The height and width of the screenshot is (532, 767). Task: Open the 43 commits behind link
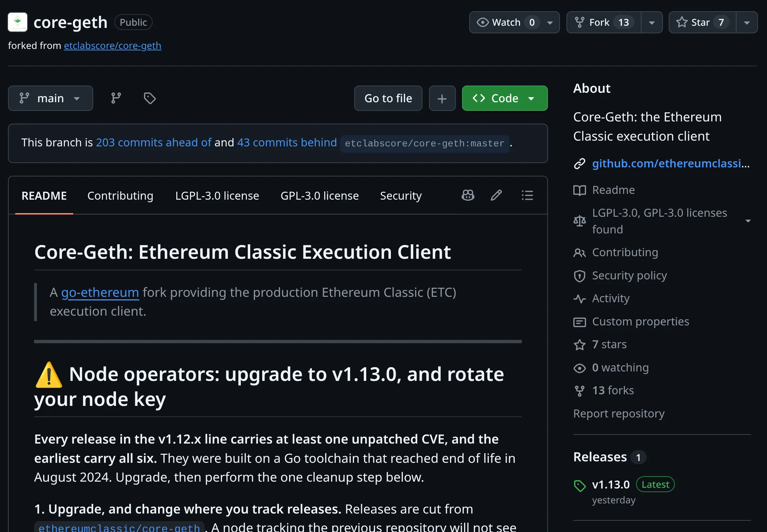pos(287,142)
